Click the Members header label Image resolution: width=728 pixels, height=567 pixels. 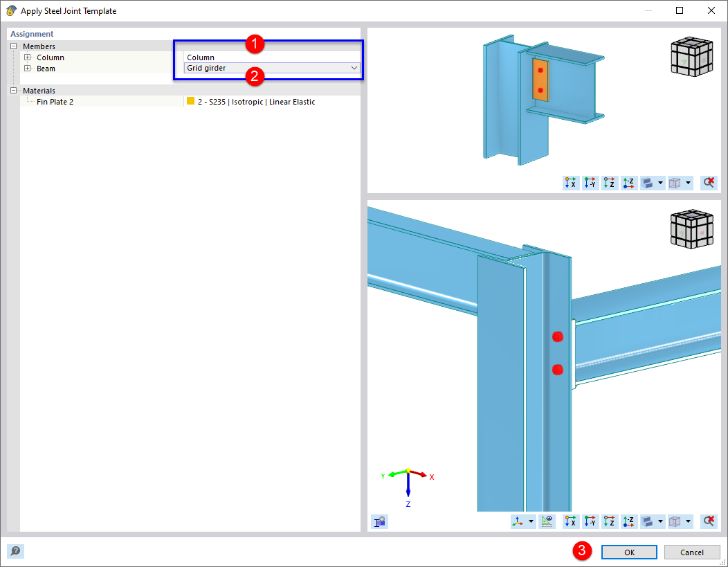[39, 46]
